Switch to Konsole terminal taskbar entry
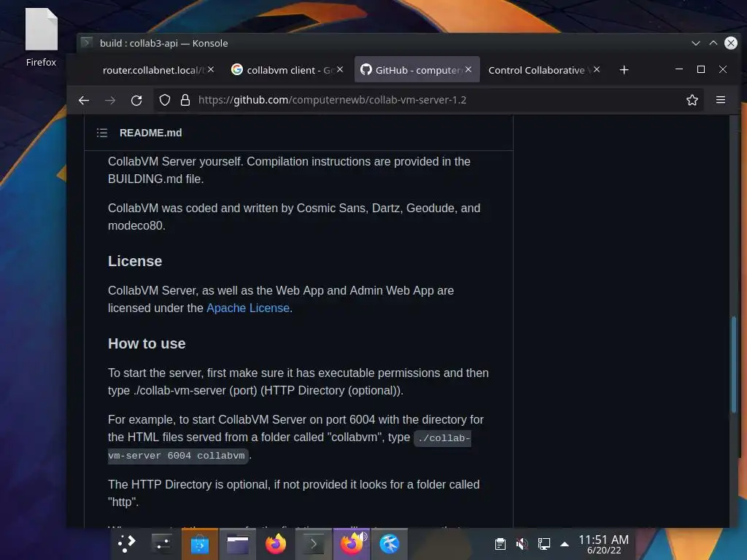 (x=314, y=544)
